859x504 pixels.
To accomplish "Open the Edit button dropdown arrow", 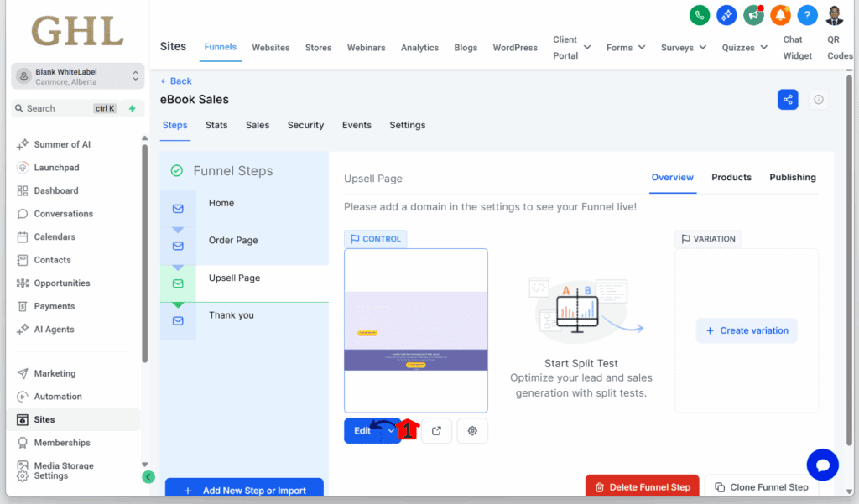I will tap(391, 431).
